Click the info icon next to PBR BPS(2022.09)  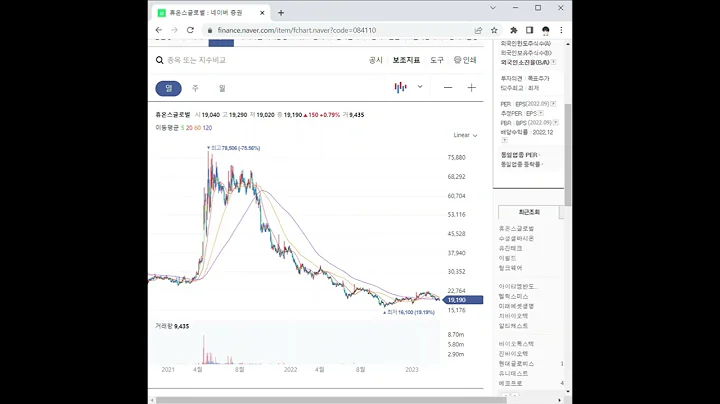coord(556,123)
